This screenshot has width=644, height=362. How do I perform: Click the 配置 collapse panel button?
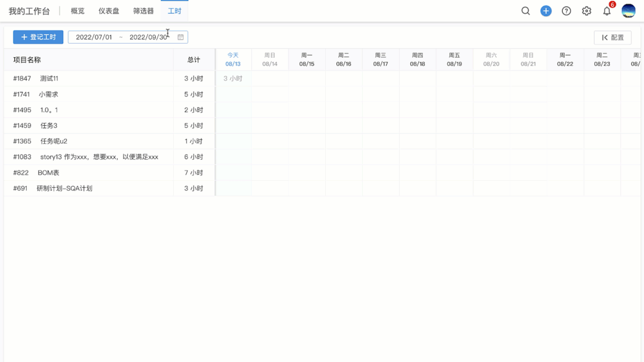[x=612, y=38]
